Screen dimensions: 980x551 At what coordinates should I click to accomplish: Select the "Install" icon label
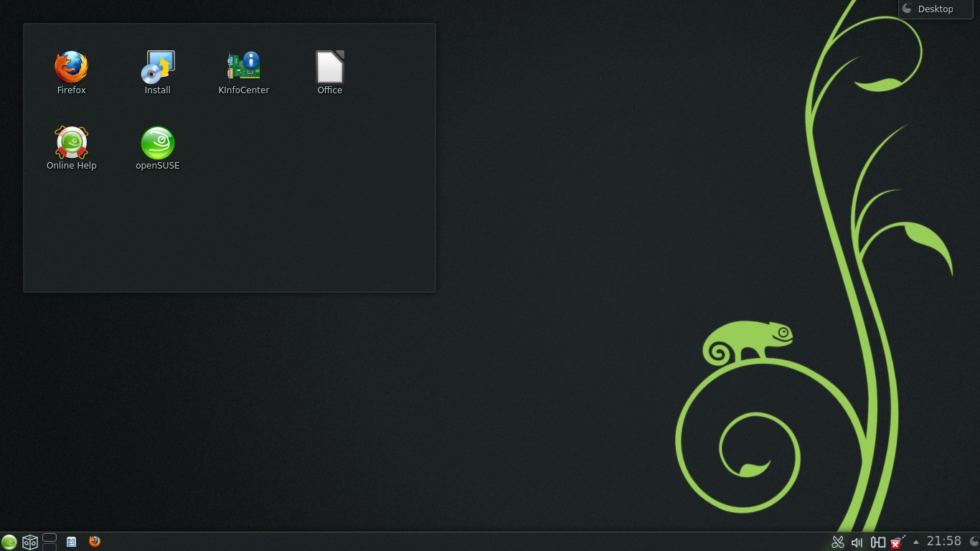pyautogui.click(x=158, y=90)
